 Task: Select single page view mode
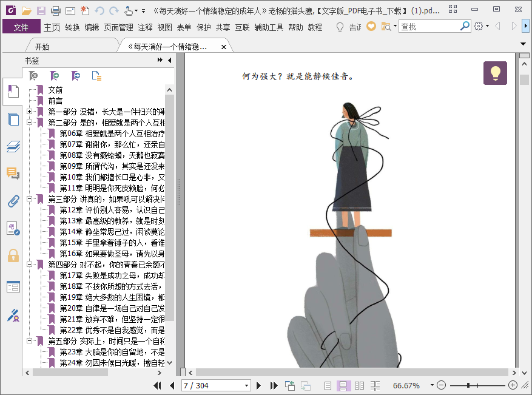[328, 385]
